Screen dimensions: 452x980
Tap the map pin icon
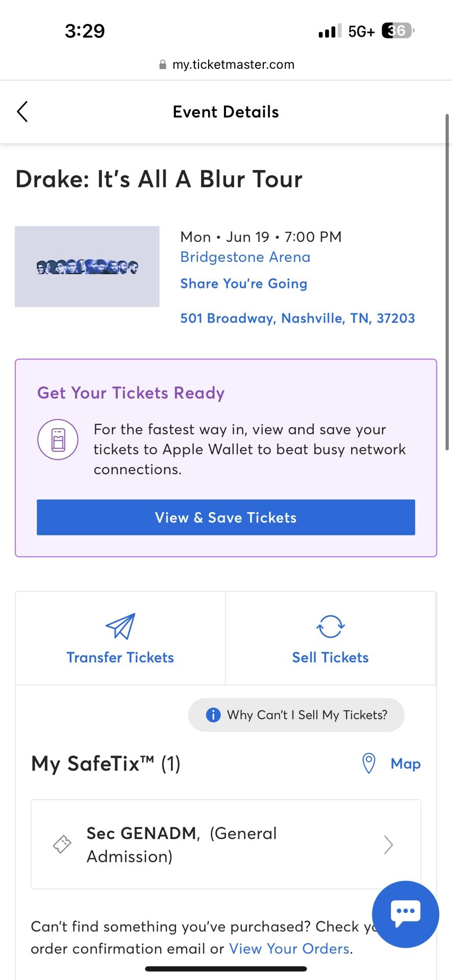[x=368, y=764]
